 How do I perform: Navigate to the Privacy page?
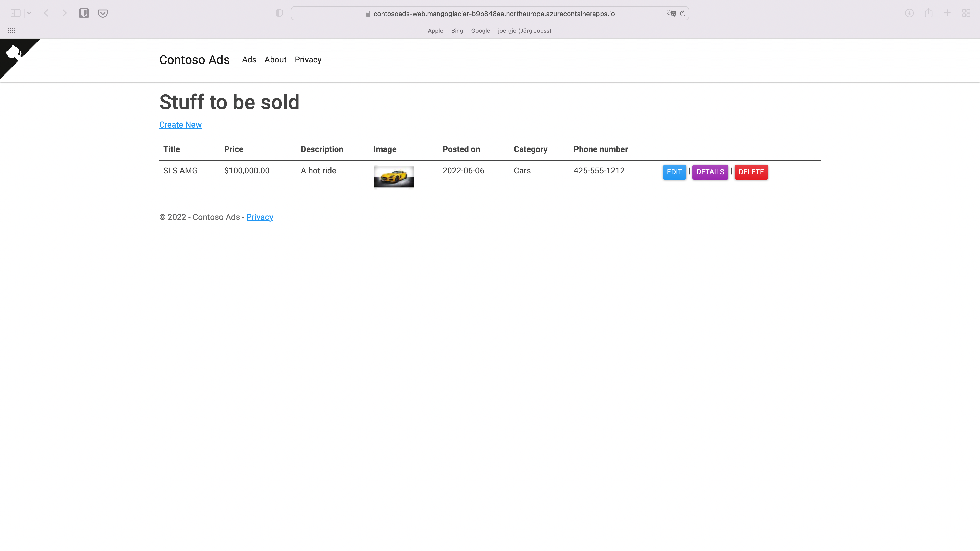point(308,59)
